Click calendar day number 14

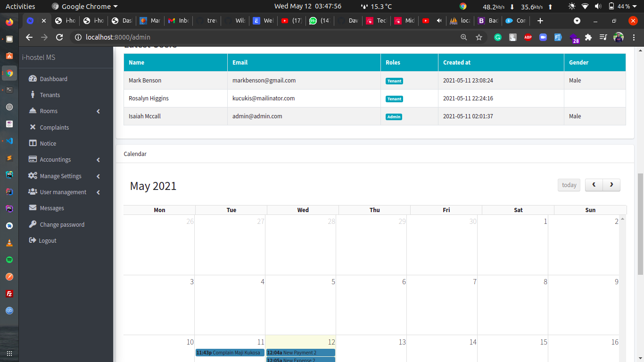[x=472, y=342]
